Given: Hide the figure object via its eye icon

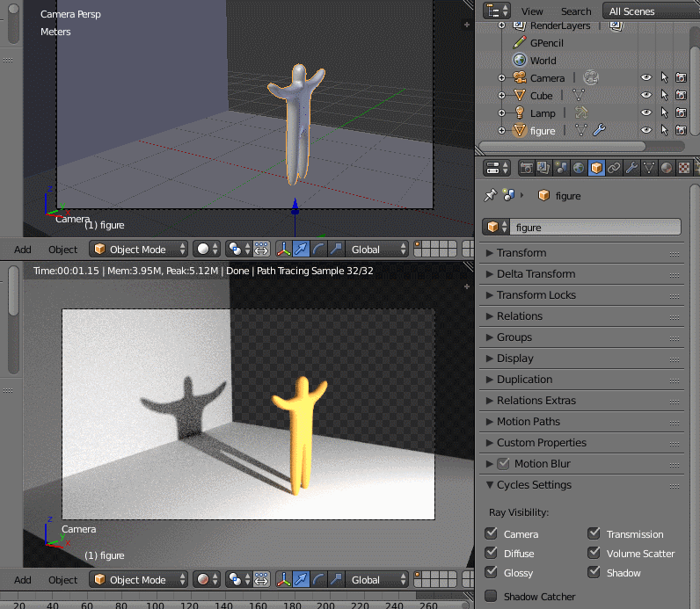Looking at the screenshot, I should coord(646,130).
